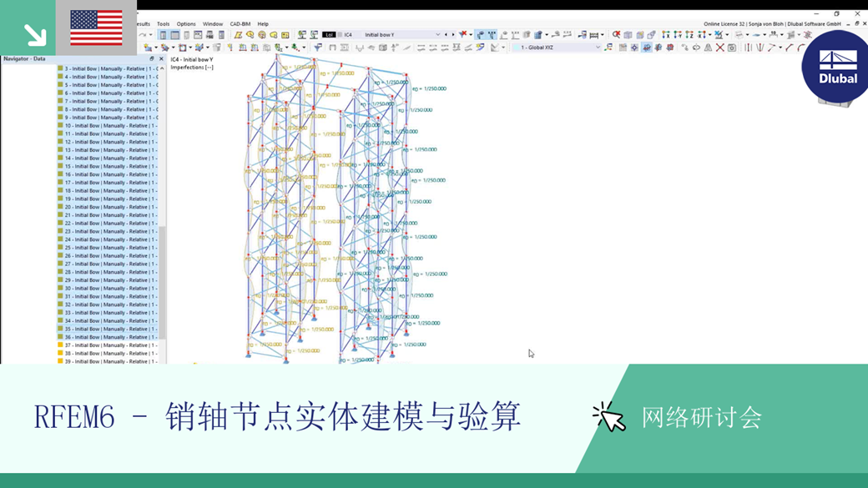Go to previous imperfection case arrow
Image resolution: width=868 pixels, height=488 pixels.
click(x=446, y=34)
